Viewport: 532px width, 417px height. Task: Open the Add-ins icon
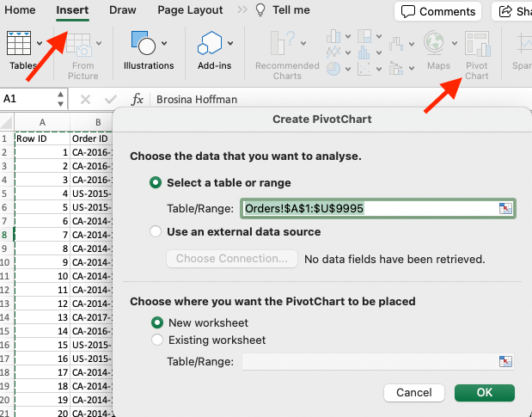210,45
